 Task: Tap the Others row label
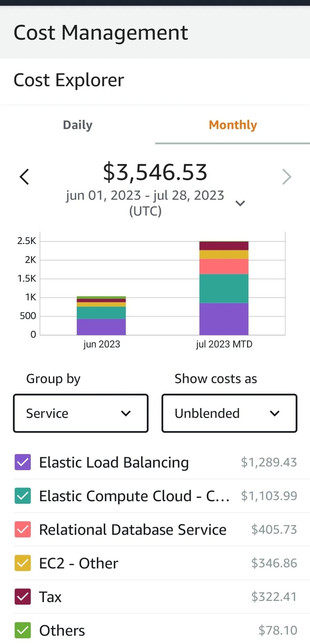62,630
